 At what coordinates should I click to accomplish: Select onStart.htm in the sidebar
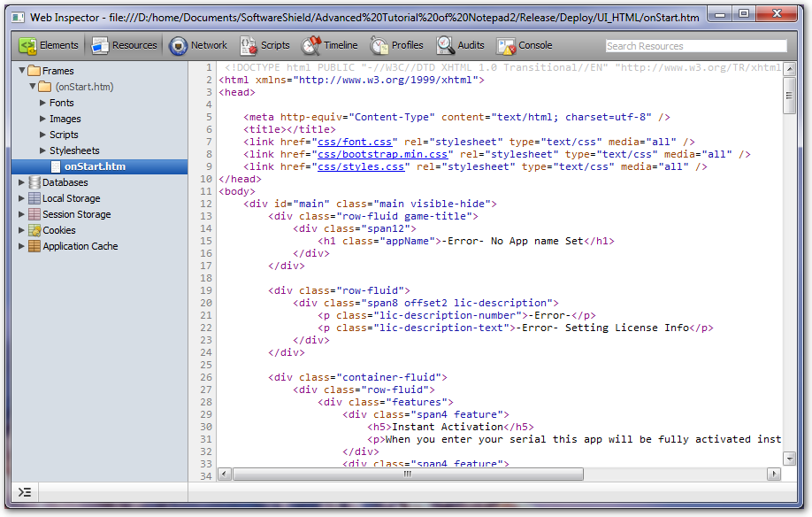(x=99, y=166)
